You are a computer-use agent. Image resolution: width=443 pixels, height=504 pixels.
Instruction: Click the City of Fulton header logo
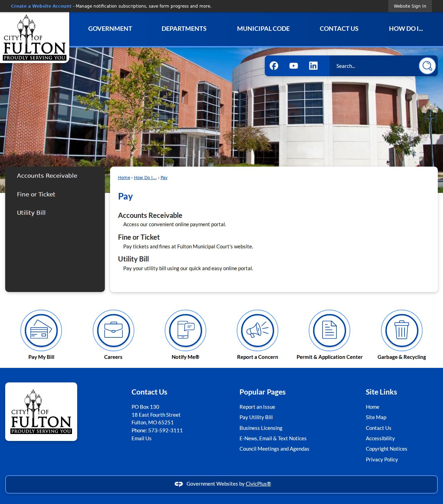35,38
